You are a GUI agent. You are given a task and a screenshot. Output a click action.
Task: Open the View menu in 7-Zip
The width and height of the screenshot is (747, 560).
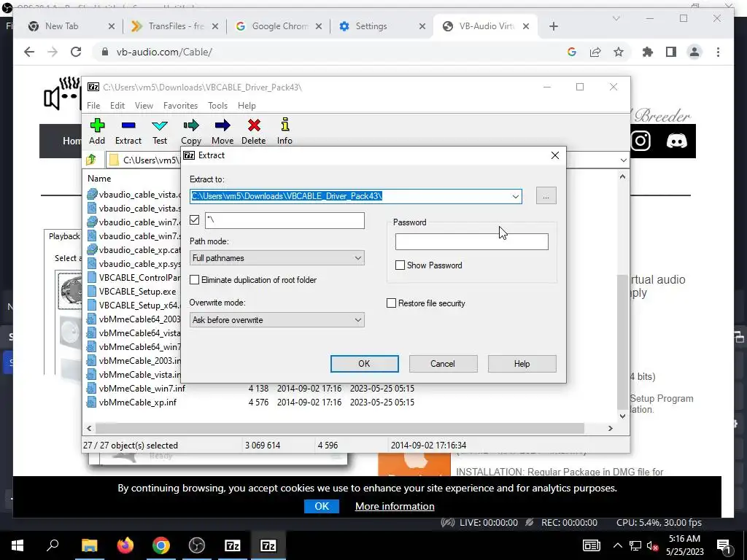[144, 105]
